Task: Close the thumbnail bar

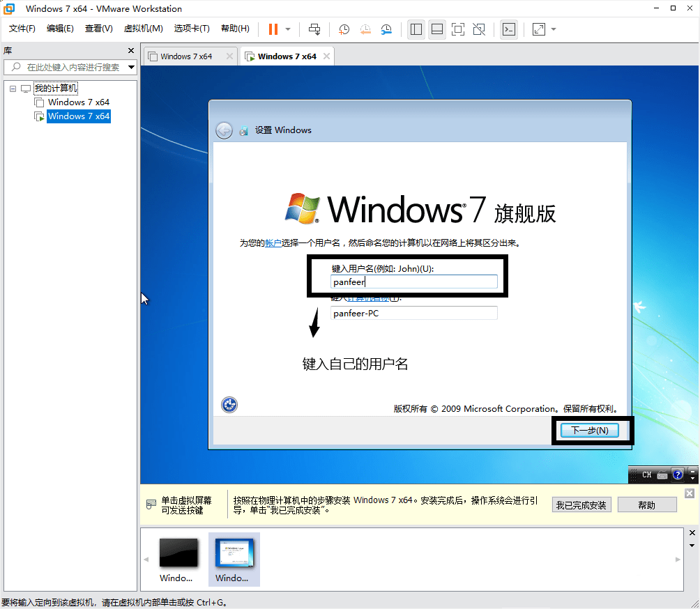Action: click(692, 533)
